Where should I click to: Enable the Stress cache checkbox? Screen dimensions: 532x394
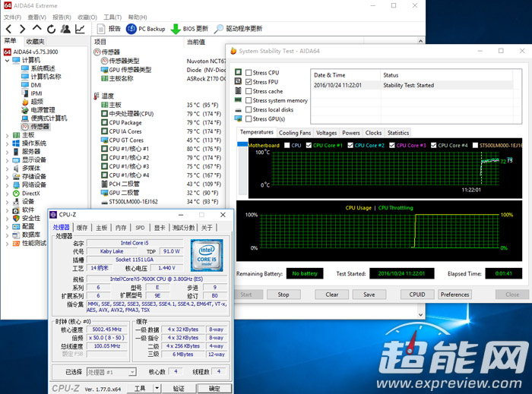249,91
